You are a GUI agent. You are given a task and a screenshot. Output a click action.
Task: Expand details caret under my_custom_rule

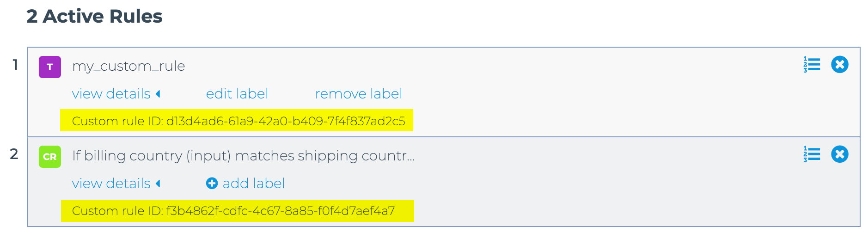158,94
